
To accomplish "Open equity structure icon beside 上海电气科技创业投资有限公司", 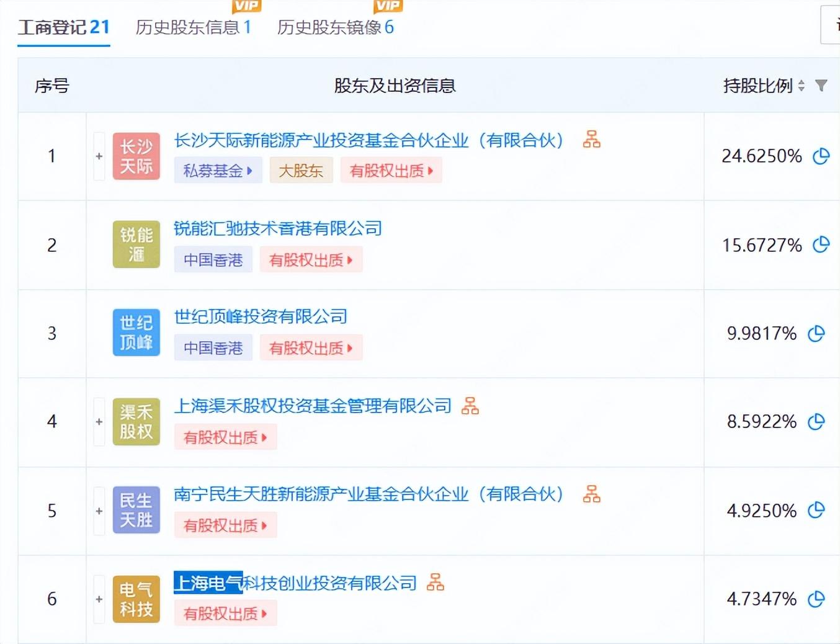I will 436,583.
